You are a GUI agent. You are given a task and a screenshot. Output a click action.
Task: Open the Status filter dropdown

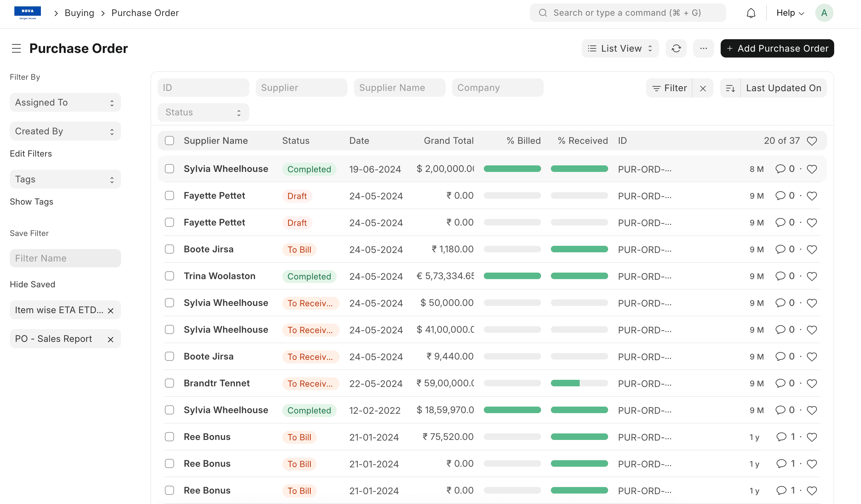pyautogui.click(x=203, y=112)
